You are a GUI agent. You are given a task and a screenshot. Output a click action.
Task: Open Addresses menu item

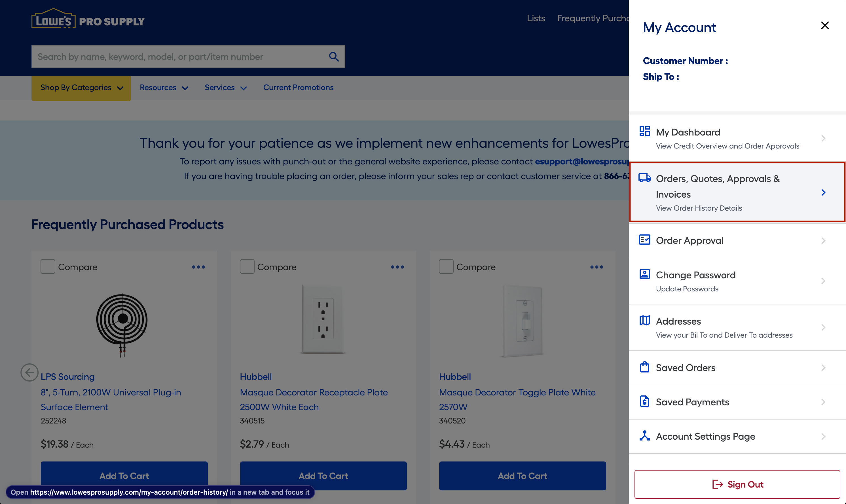point(737,327)
